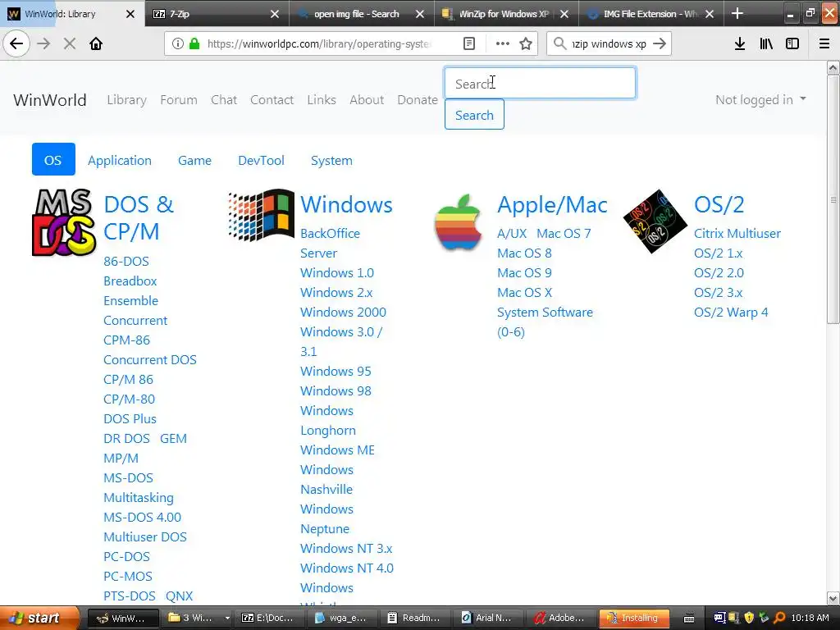Switch to WinZip for Windows XP tab
840x630 pixels.
[x=505, y=14]
